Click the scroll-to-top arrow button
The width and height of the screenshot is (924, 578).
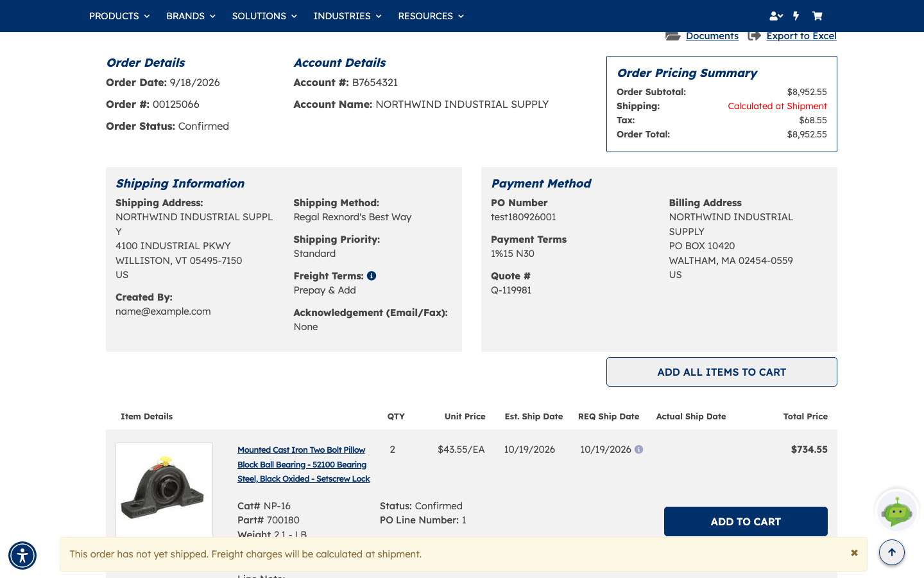click(892, 552)
